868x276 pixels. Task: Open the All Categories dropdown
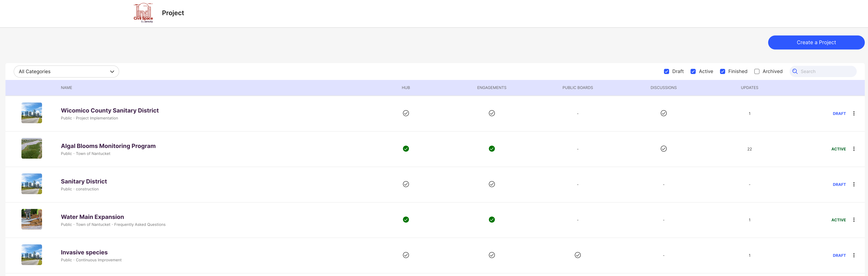pos(66,71)
